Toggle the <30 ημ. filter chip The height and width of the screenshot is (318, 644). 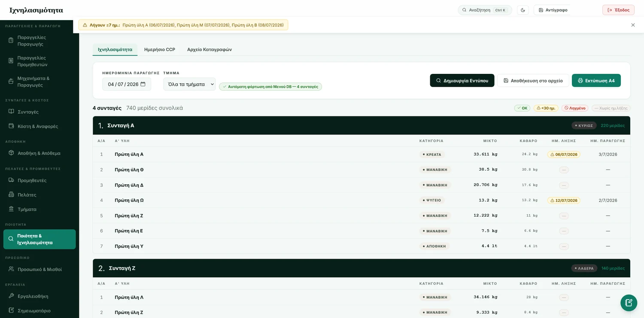pyautogui.click(x=546, y=108)
